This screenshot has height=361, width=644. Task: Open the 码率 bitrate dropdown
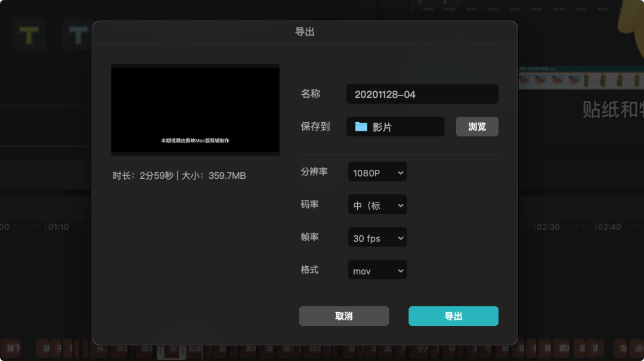pyautogui.click(x=377, y=205)
